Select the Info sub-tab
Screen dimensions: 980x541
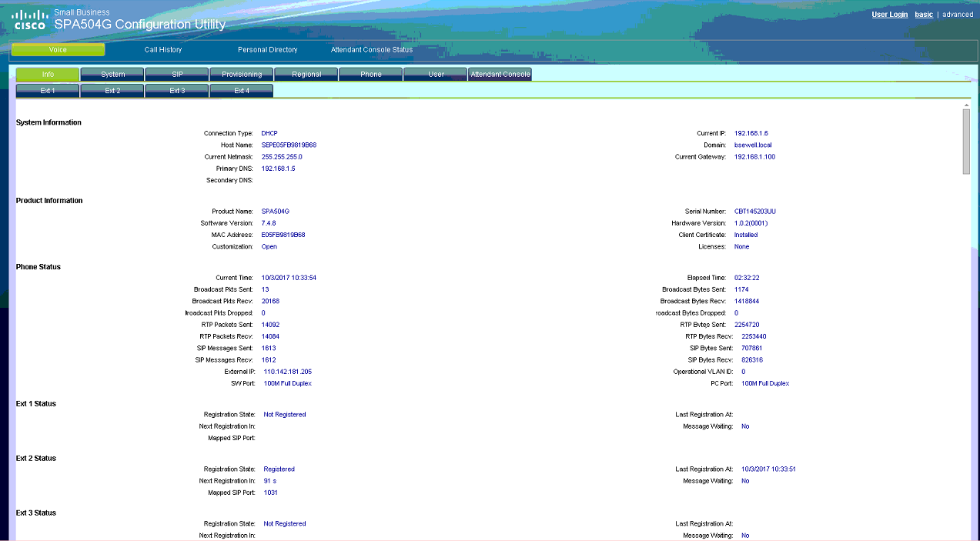48,75
